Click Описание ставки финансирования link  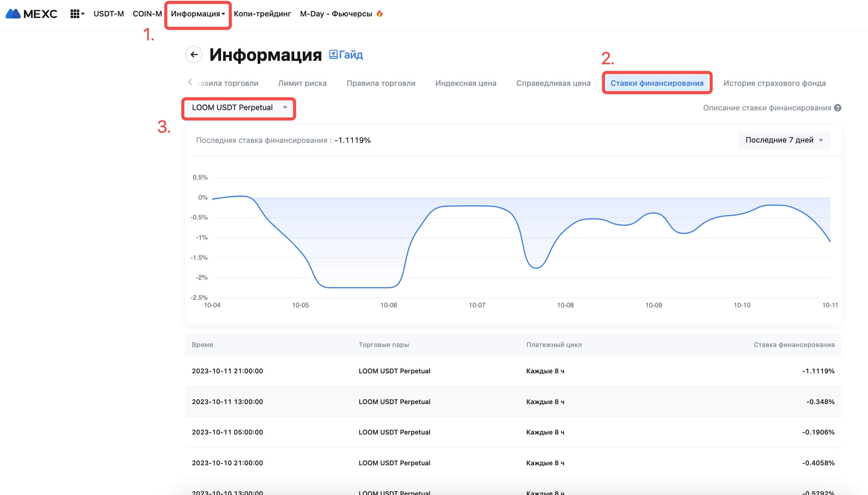pyautogui.click(x=767, y=108)
